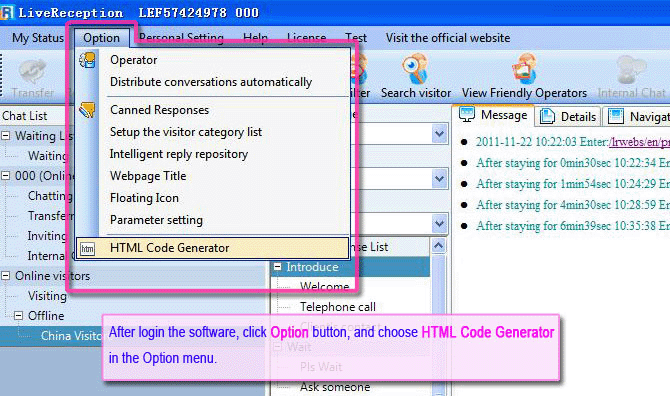Switch to the Message tab

coord(494,115)
